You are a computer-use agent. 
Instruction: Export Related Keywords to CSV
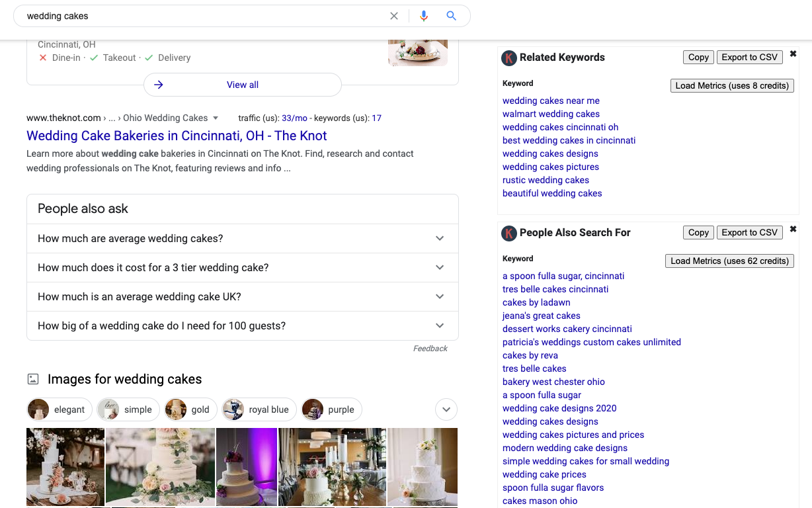pos(749,58)
